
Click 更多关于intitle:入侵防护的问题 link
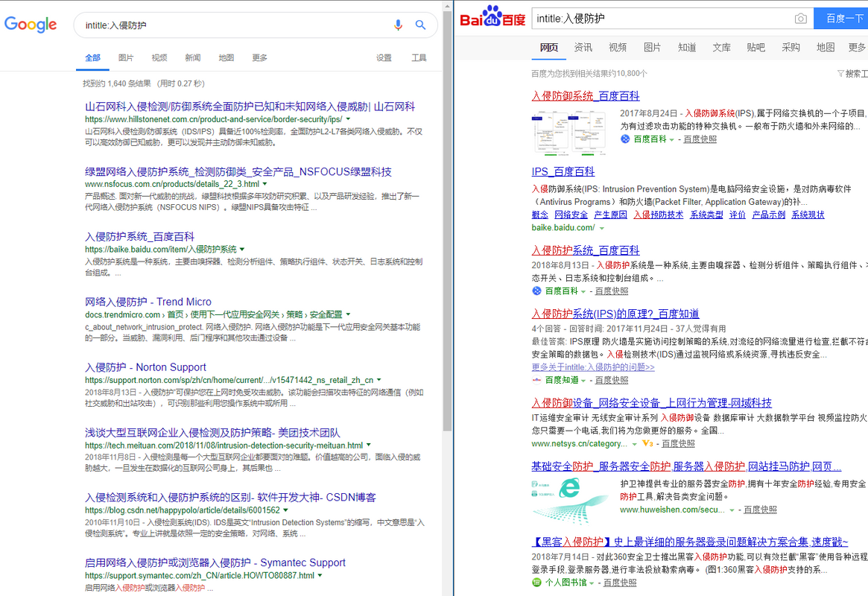pyautogui.click(x=593, y=367)
